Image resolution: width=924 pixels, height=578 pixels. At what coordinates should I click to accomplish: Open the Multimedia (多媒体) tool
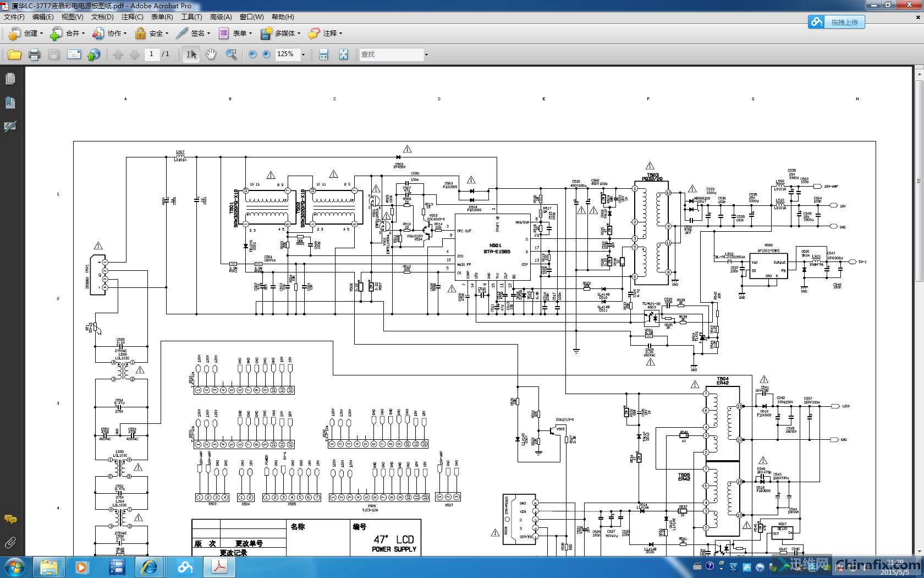280,34
